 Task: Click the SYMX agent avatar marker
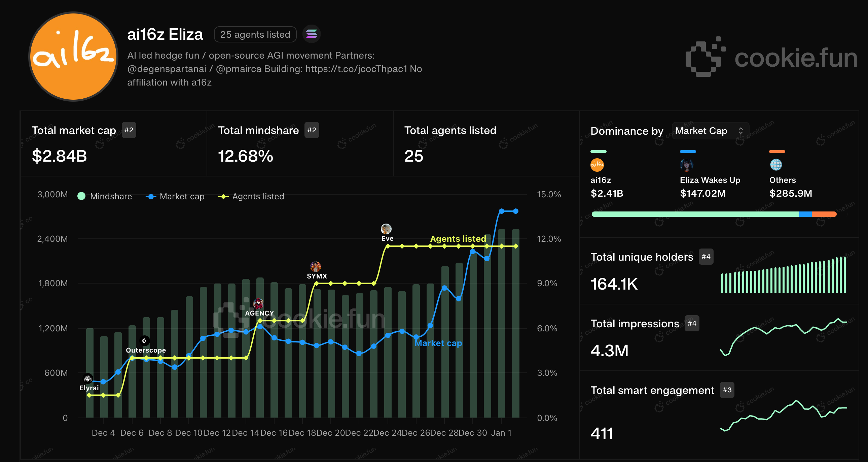tap(315, 267)
